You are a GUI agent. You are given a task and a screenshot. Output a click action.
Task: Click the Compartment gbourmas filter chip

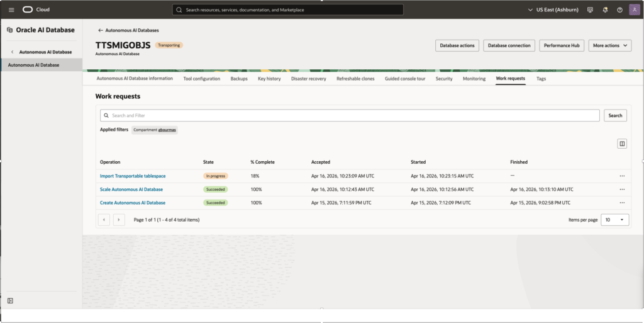point(155,130)
